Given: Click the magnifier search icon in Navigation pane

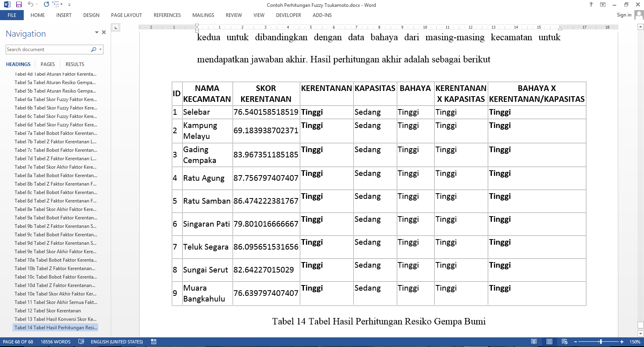Looking at the screenshot, I should pos(93,50).
